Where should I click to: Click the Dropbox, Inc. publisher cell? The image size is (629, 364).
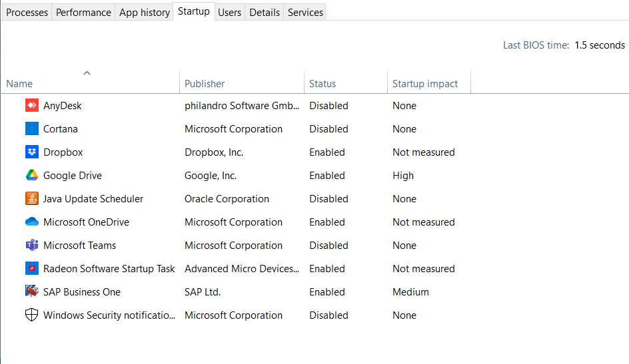[x=214, y=152]
